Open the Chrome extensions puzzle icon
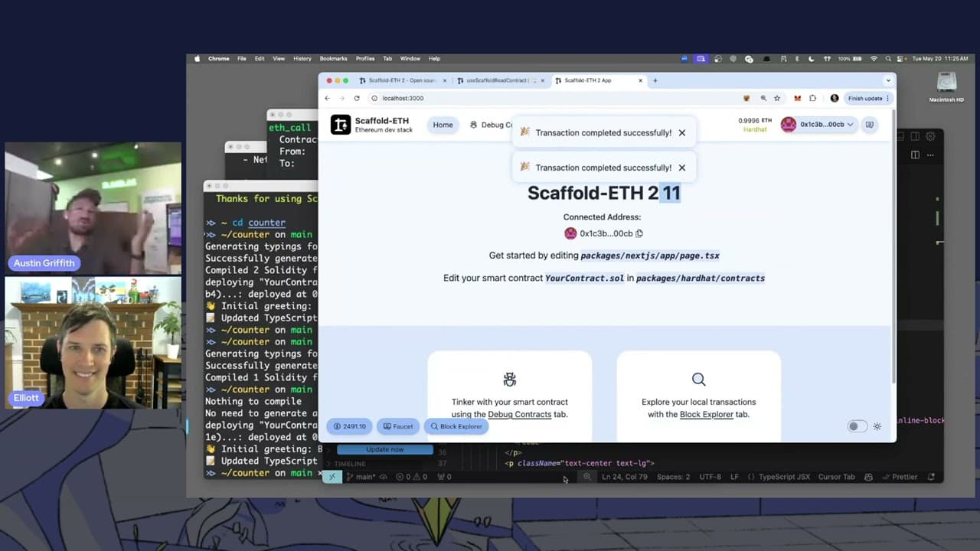980x551 pixels. tap(812, 98)
